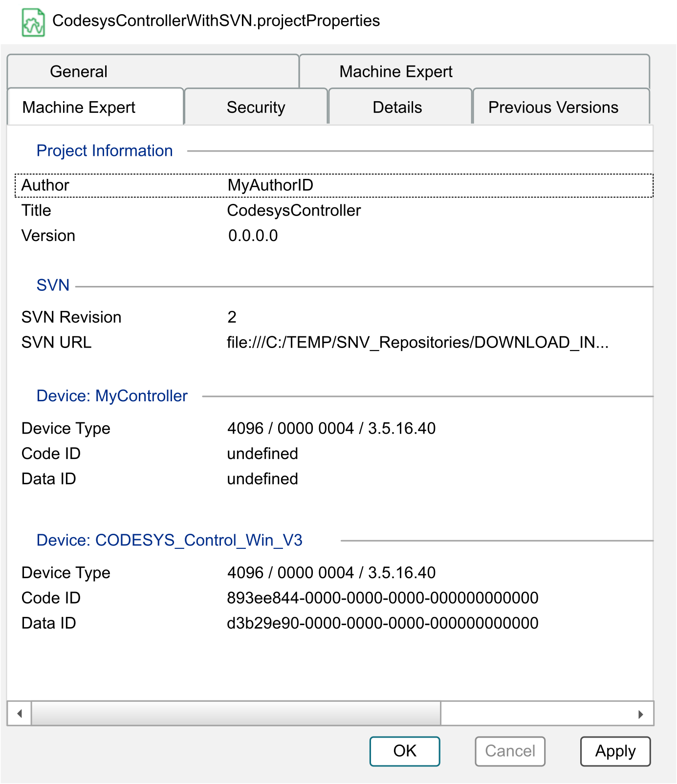This screenshot has height=784, width=677.
Task: Click the horizontal scrollbar thumb
Action: pos(236,714)
